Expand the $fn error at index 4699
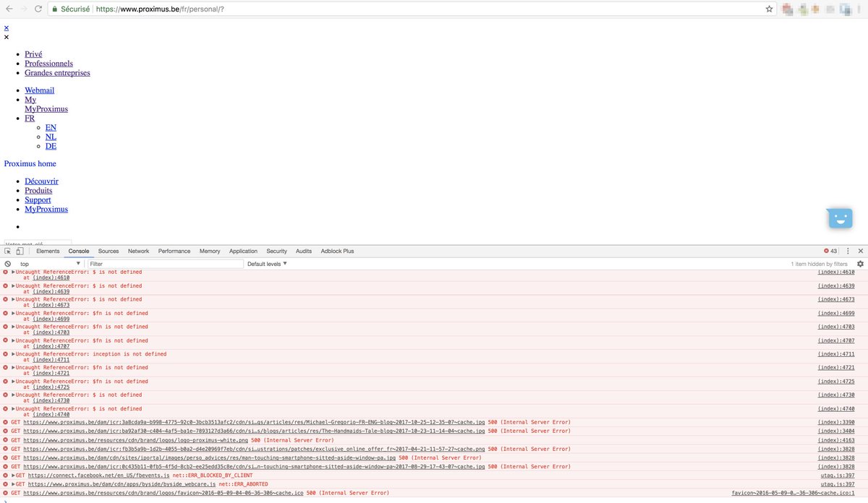This screenshot has height=503, width=868. click(x=14, y=314)
